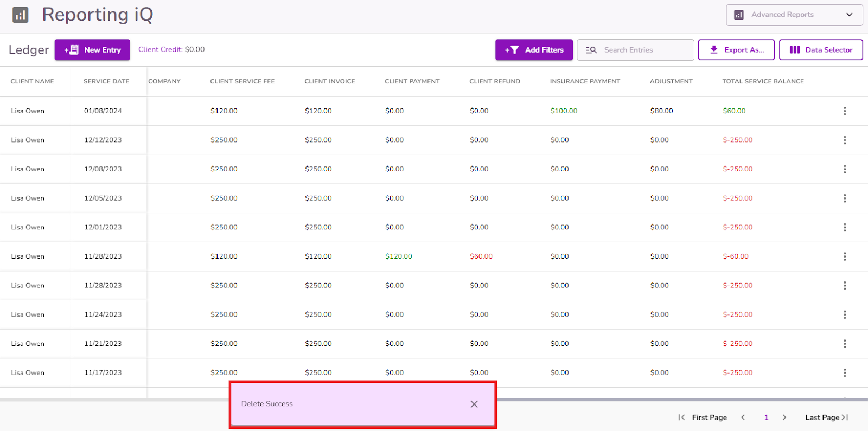868x431 pixels.
Task: Sort by Service Date column header
Action: tap(106, 81)
